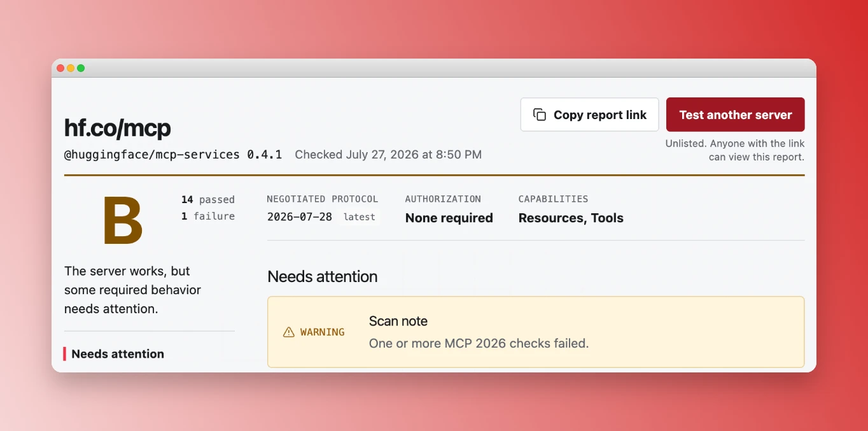Click the @huggingface/mcp-services 0.4.1 text
868x431 pixels.
click(x=173, y=155)
